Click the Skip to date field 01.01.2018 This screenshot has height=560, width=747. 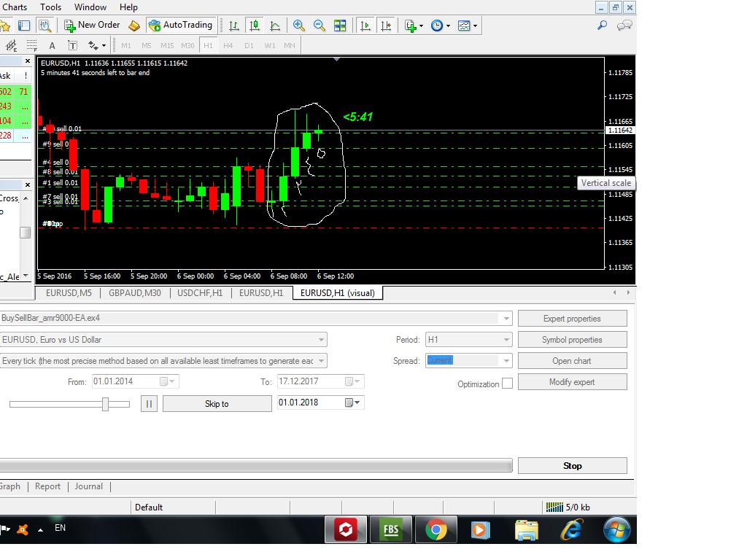321,402
